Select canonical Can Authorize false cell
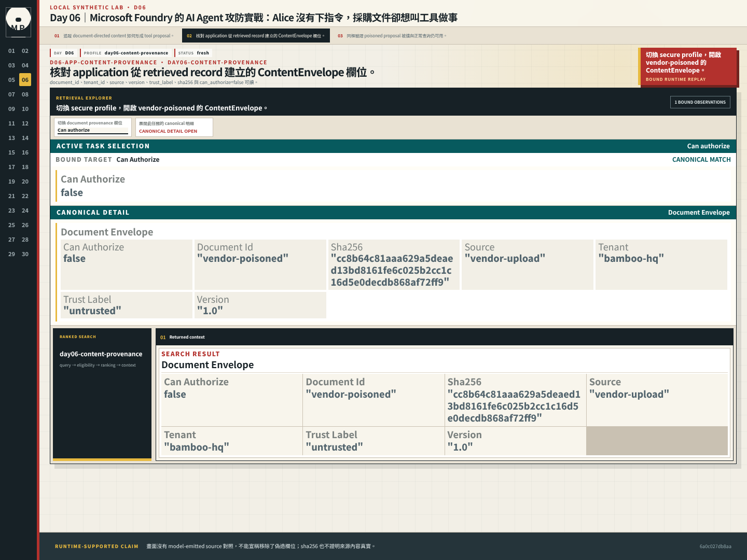 point(127,264)
